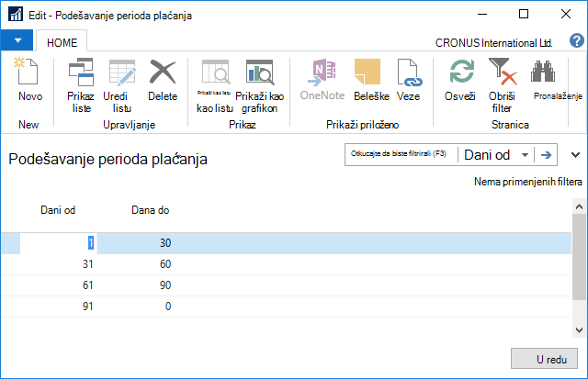The image size is (588, 379).
Task: Click the U redu button
Action: [544, 359]
